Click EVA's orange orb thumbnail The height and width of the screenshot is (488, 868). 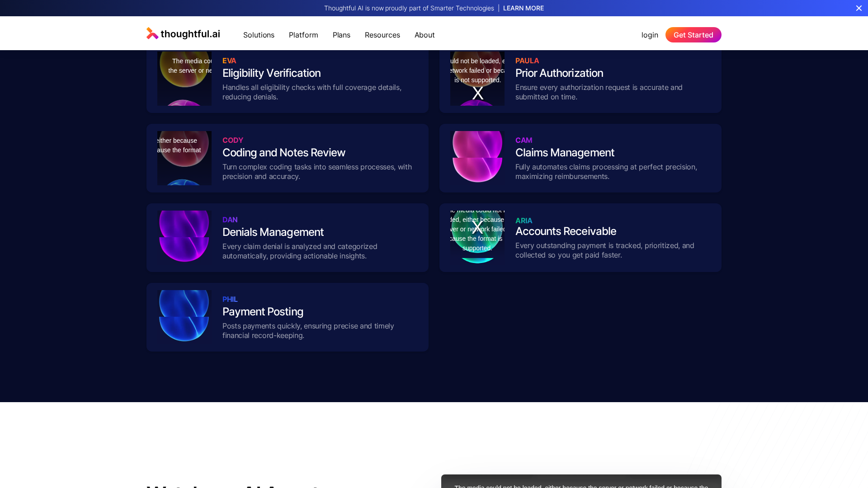coord(184,78)
